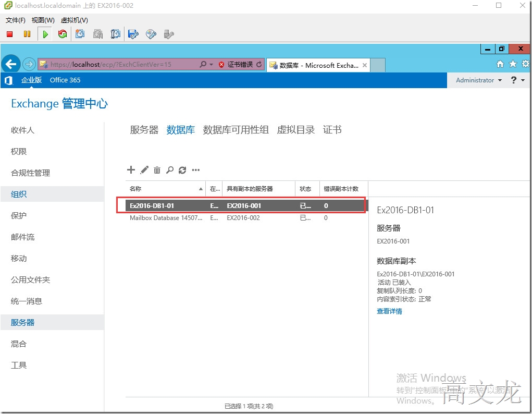The height and width of the screenshot is (414, 532).
Task: Switch to the 服务器 tab
Action: (144, 130)
